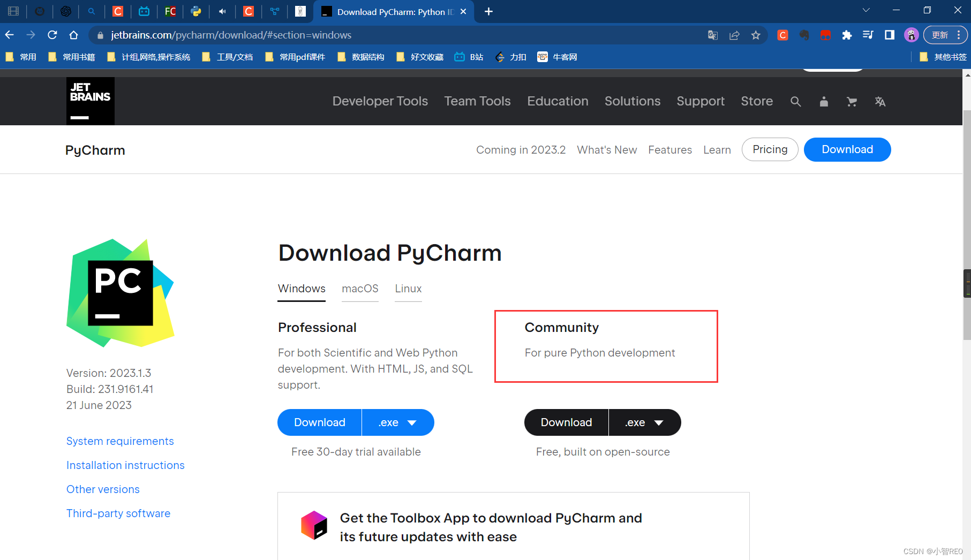
Task: Open the site search magnifier icon
Action: (x=795, y=102)
